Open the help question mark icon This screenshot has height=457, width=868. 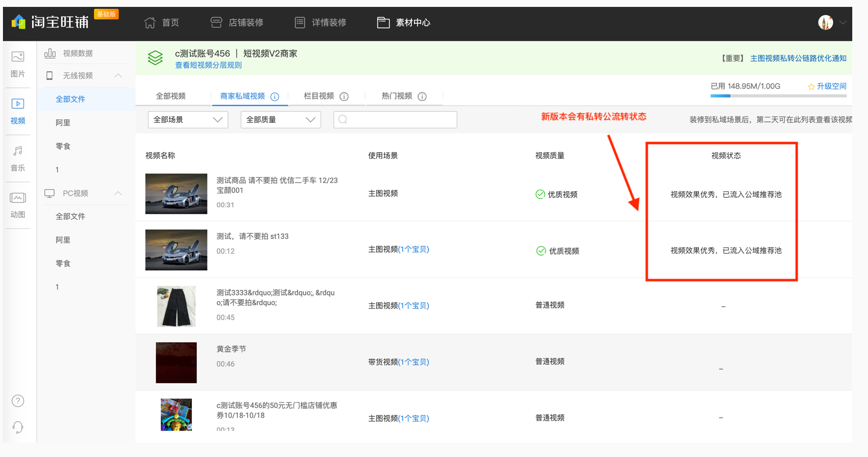tap(18, 401)
